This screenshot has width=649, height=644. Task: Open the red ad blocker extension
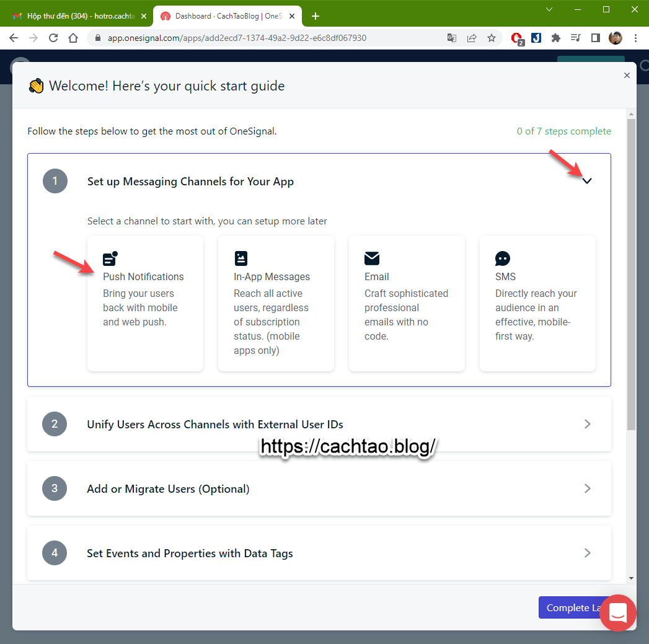coord(518,39)
